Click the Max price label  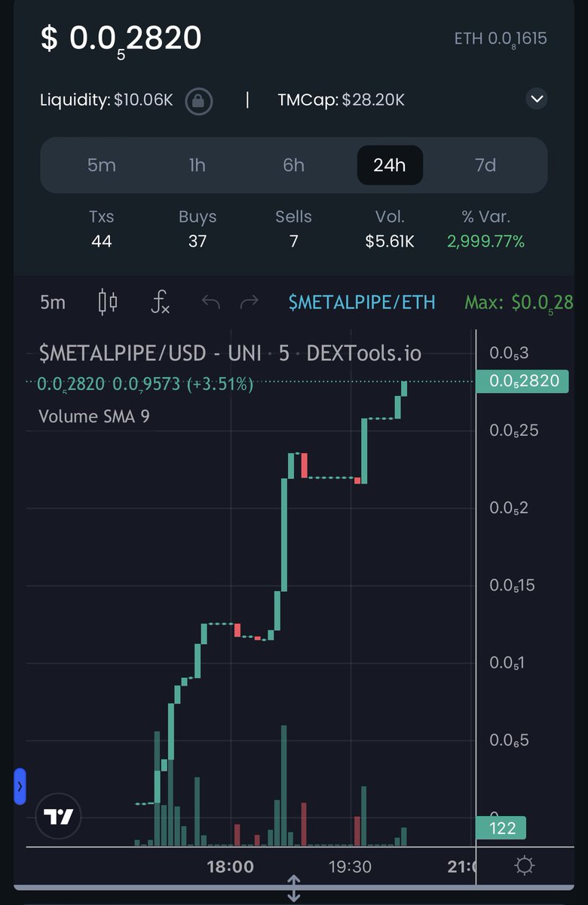pos(519,303)
